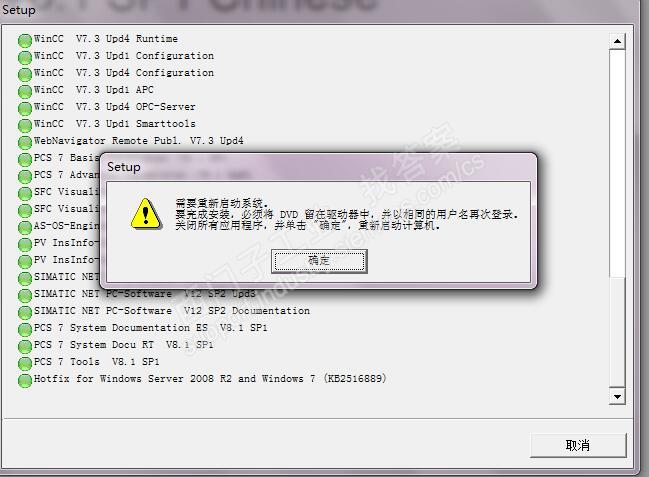649x477 pixels.
Task: Click the restart dialog's Setup title bar
Action: 319,167
